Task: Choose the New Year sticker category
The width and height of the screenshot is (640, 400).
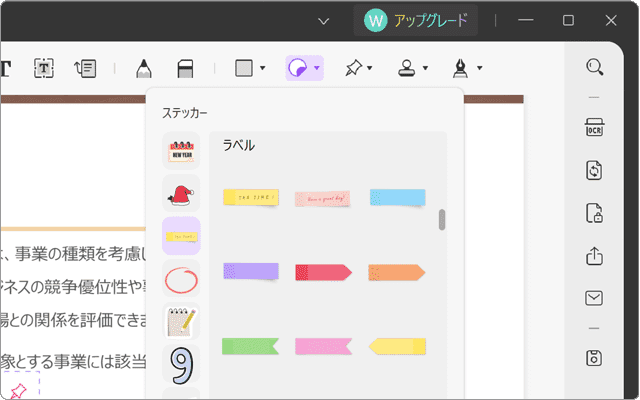Action: pyautogui.click(x=181, y=151)
